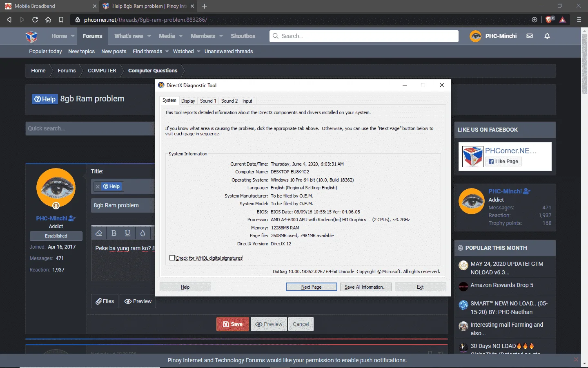The width and height of the screenshot is (588, 368).
Task: Expand the Members dropdown arrow
Action: pos(221,36)
